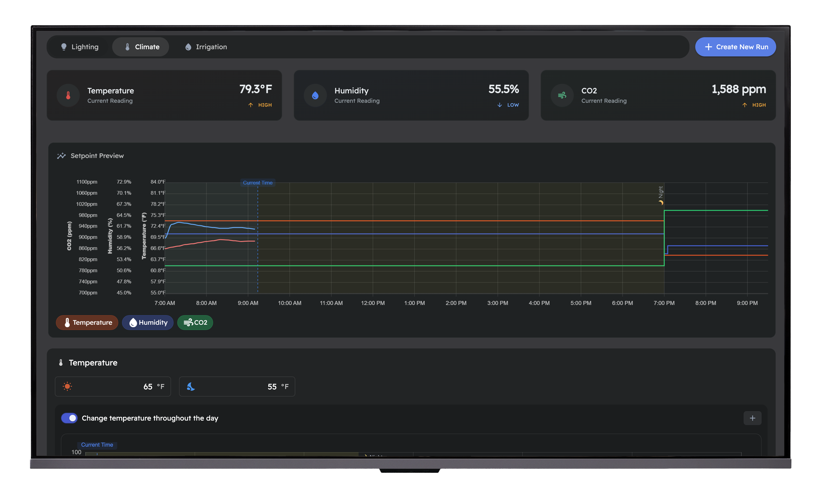The width and height of the screenshot is (817, 504).
Task: Click the down arrow beside humidity LOW status
Action: pos(500,105)
